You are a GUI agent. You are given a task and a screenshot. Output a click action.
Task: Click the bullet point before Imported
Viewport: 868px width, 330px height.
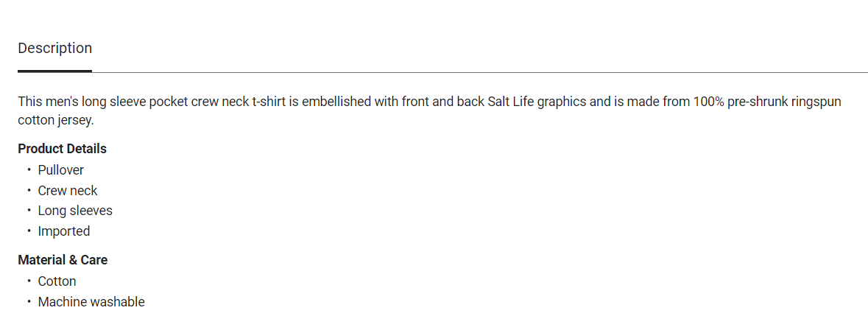pos(29,231)
